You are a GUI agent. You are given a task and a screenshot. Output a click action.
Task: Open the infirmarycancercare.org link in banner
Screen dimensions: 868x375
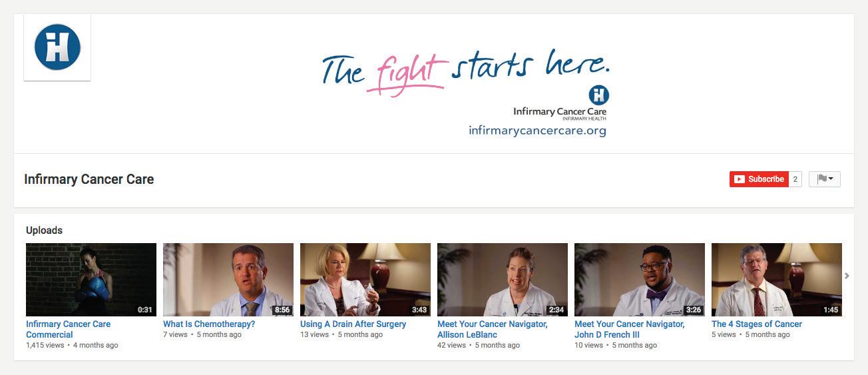[x=537, y=131]
